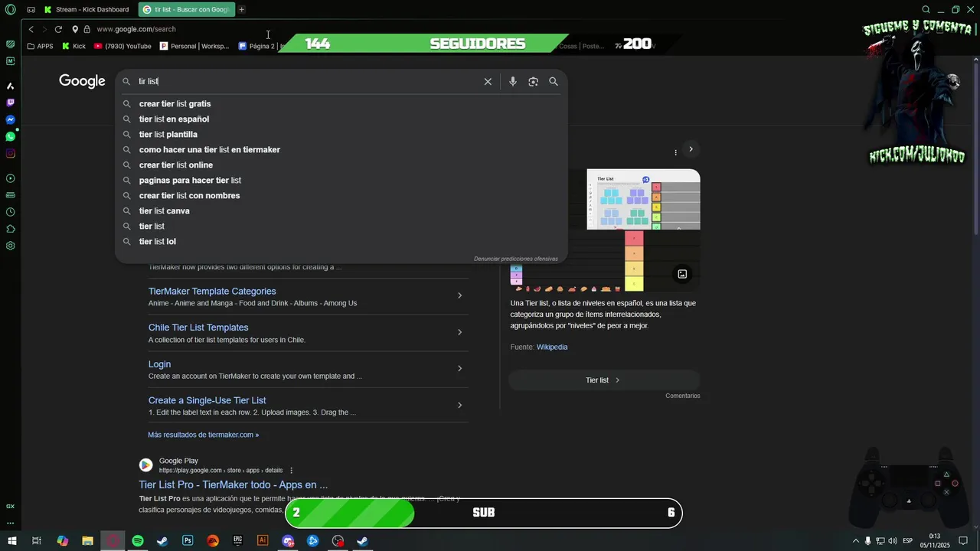Open Wikipedia source link

(x=552, y=347)
